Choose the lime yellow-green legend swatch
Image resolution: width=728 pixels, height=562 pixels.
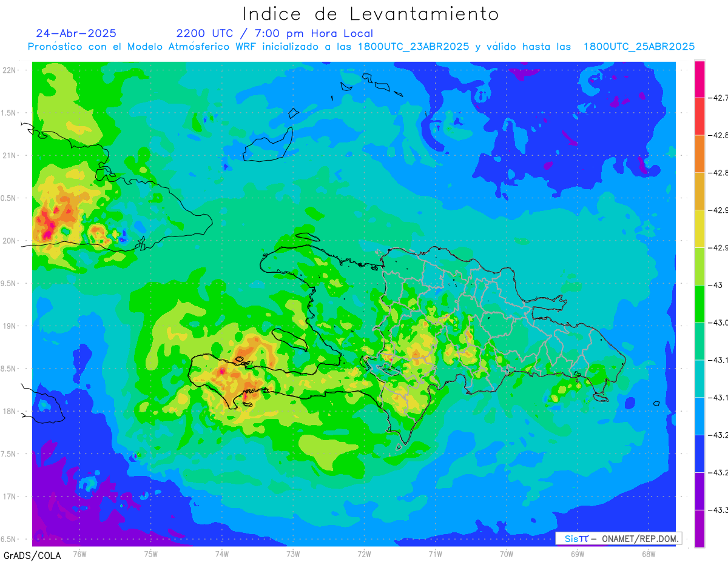[x=699, y=266]
